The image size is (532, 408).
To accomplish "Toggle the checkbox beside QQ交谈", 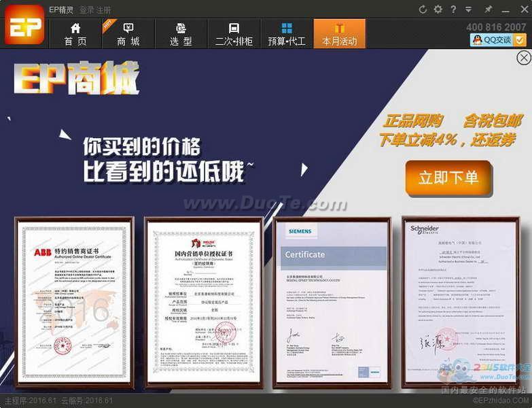I will point(520,40).
